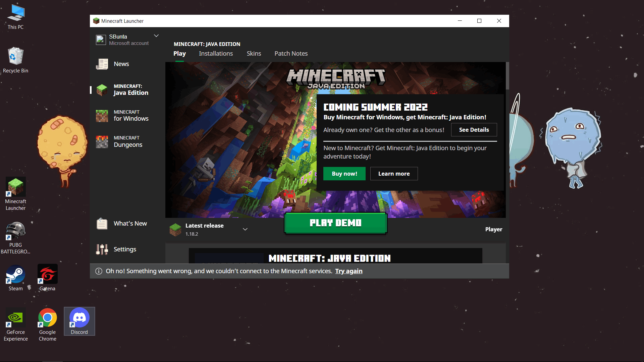Click the green Buy now! button

[x=344, y=174]
